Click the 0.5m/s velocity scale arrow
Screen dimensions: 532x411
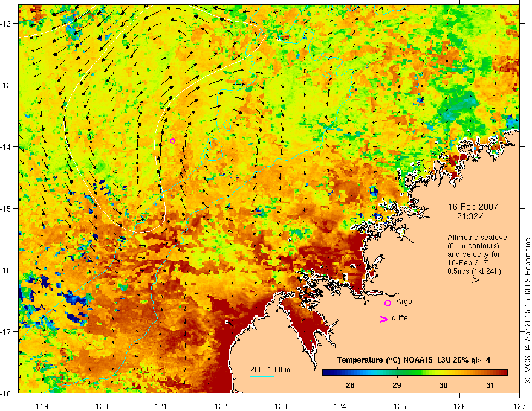(467, 280)
